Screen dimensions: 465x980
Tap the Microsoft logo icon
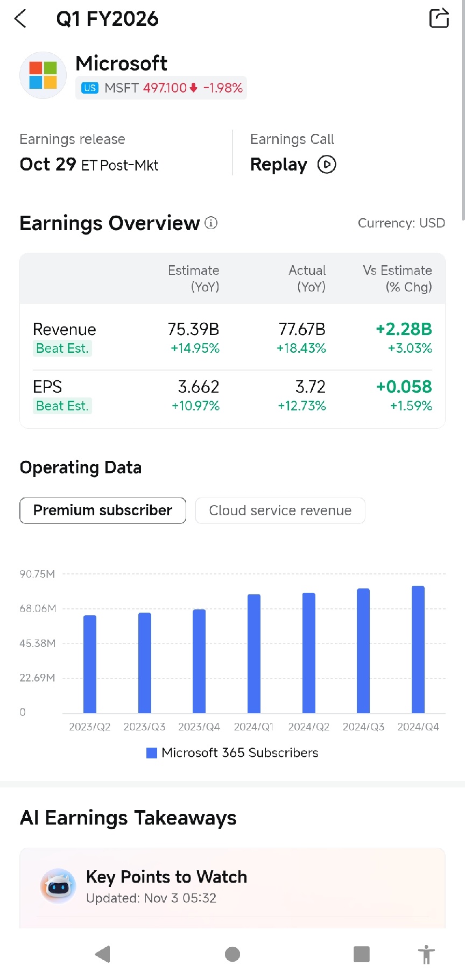[x=43, y=75]
